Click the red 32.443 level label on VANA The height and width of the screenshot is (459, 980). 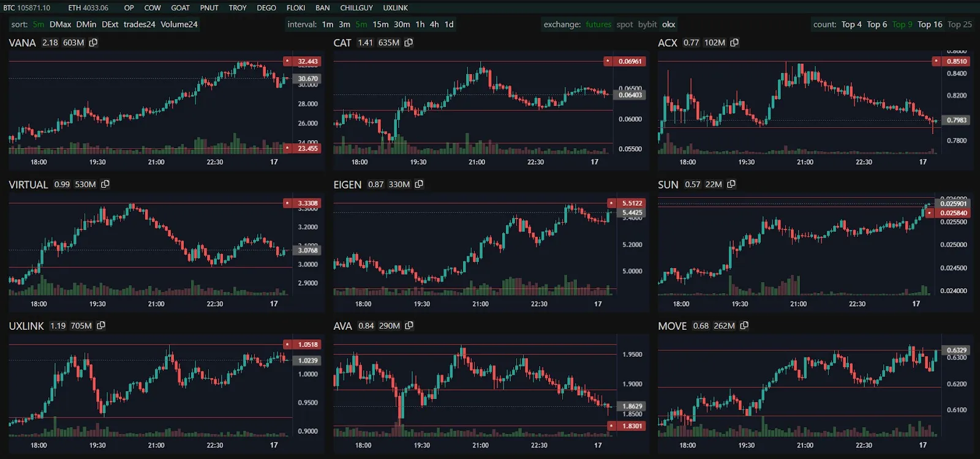(307, 62)
